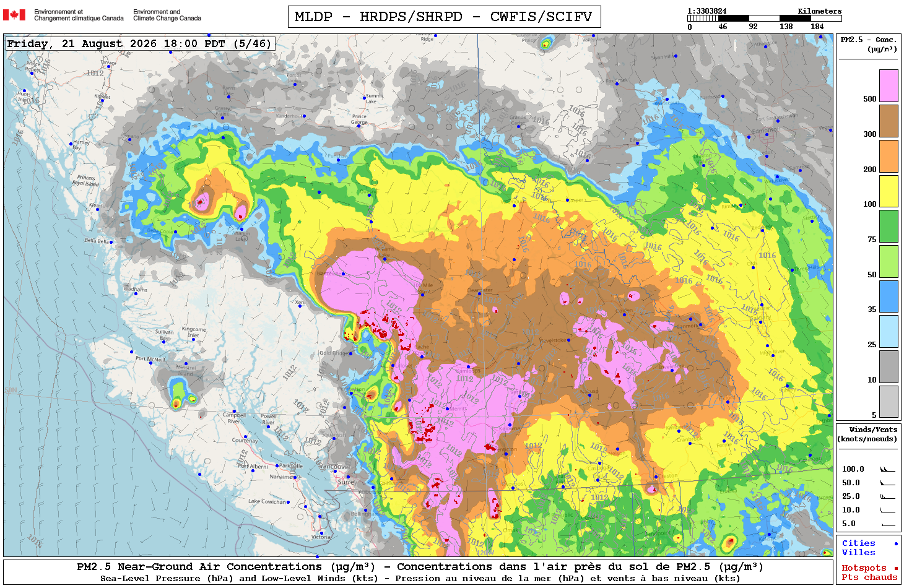Select the pink above-500 concentration swatch
The height and width of the screenshot is (588, 904).
889,85
